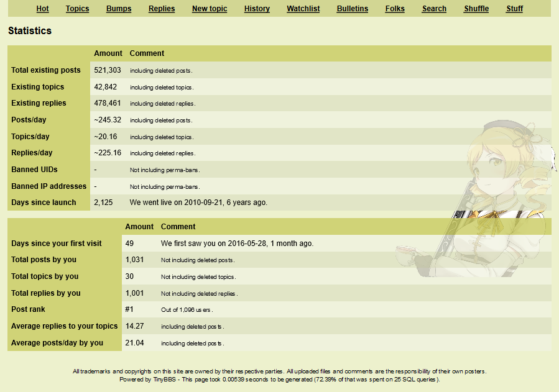559x392 pixels.
Task: Go to the Topics page
Action: [x=77, y=9]
